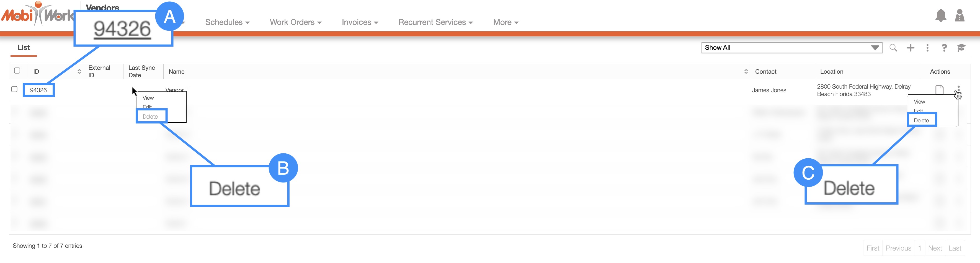980x263 pixels.
Task: Switch to the List tab
Action: 23,48
